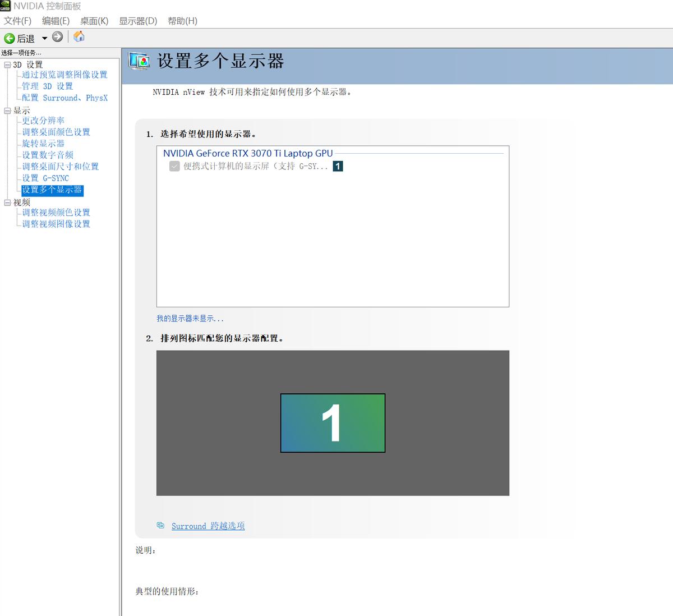The height and width of the screenshot is (616, 673).
Task: Open the Back history dropdown arrow
Action: [44, 38]
